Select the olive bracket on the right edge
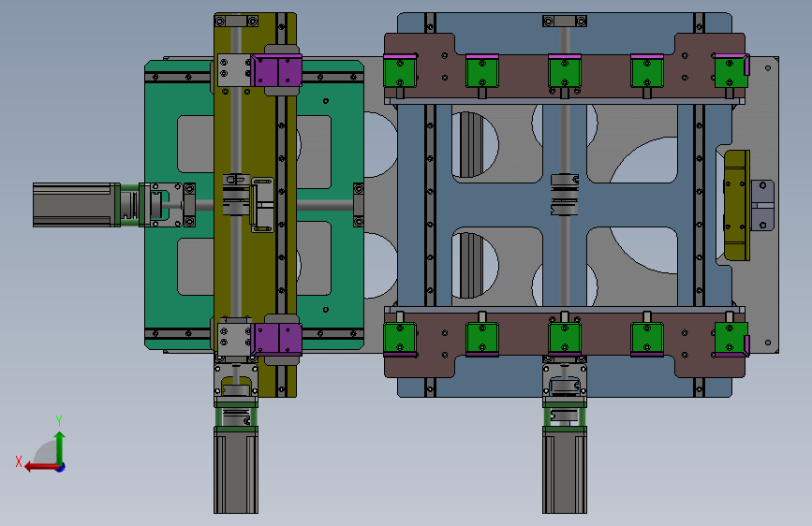The image size is (812, 526). (x=736, y=206)
